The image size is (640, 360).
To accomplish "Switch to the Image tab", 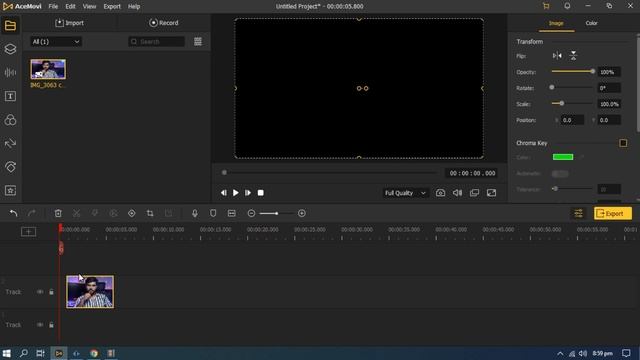I will pos(556,23).
